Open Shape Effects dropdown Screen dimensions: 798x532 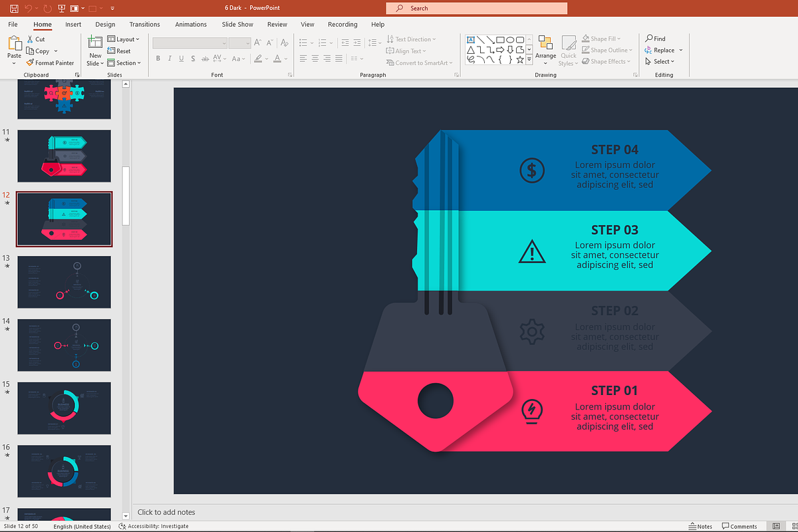tap(605, 61)
